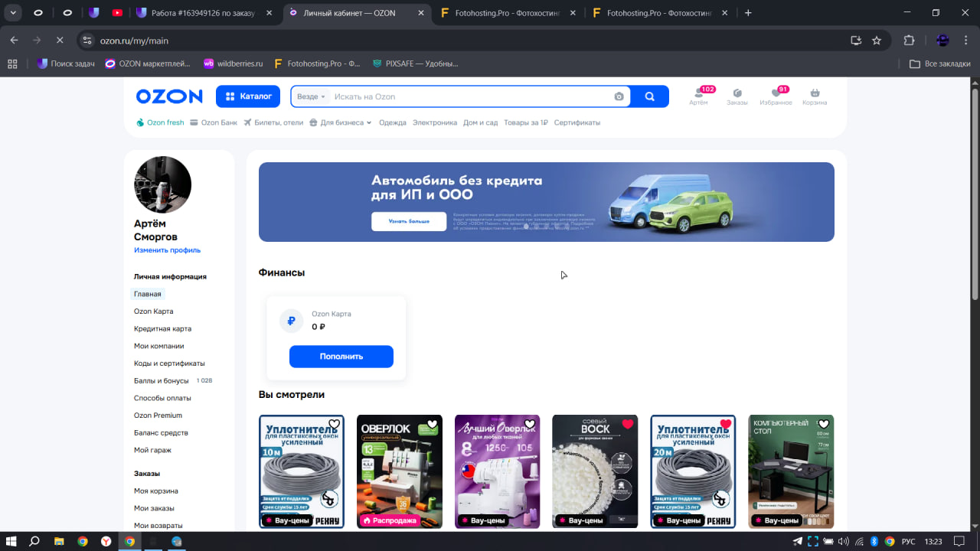980x551 pixels.
Task: Open the Chrome tab search dropdown
Action: point(13,13)
